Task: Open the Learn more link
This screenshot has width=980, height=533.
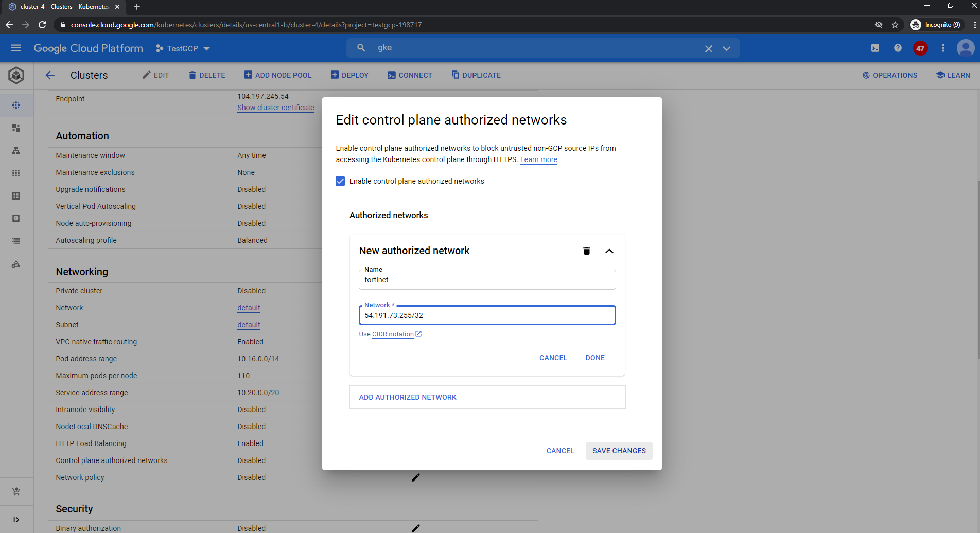Action: 538,159
